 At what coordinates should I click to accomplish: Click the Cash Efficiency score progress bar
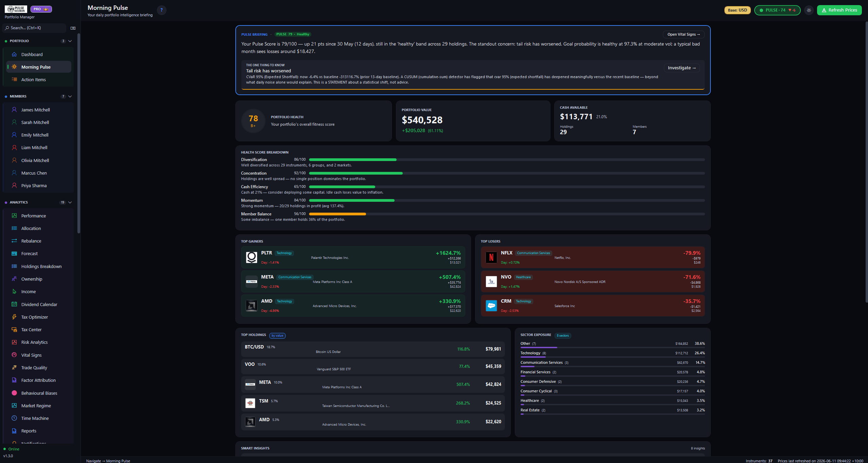pyautogui.click(x=507, y=187)
